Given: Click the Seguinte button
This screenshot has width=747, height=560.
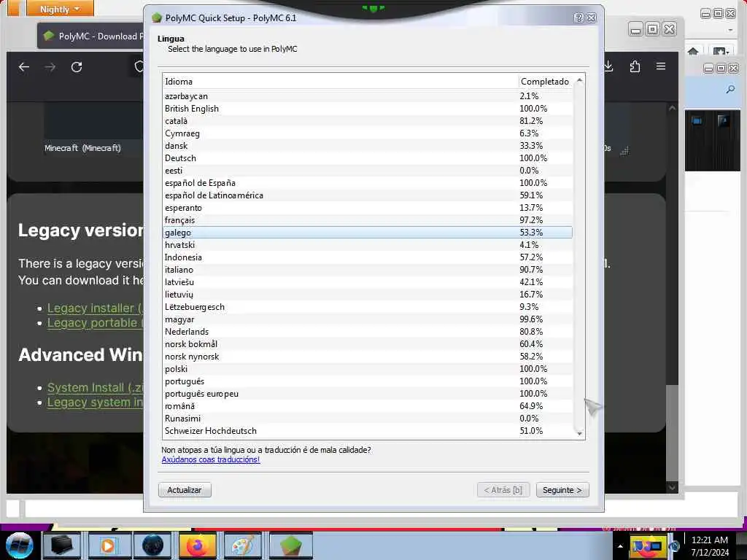Looking at the screenshot, I should tap(562, 490).
